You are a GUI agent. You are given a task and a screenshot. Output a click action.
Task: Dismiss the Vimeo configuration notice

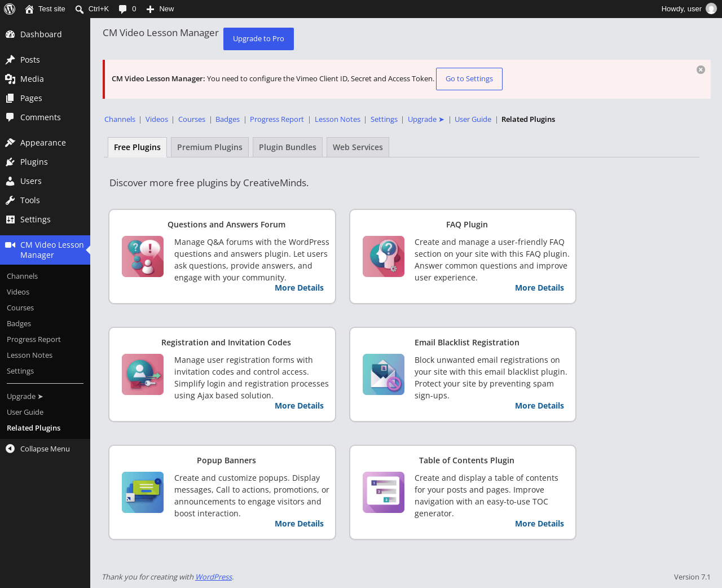701,70
